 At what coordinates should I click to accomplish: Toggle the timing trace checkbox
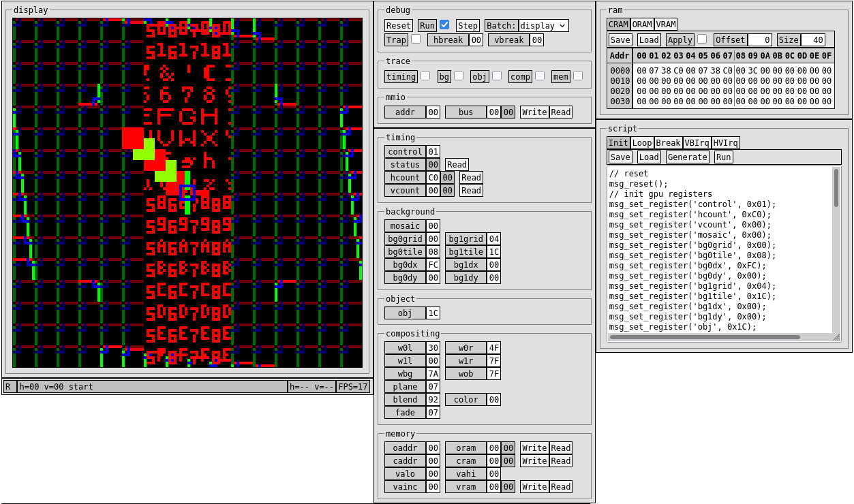click(425, 76)
